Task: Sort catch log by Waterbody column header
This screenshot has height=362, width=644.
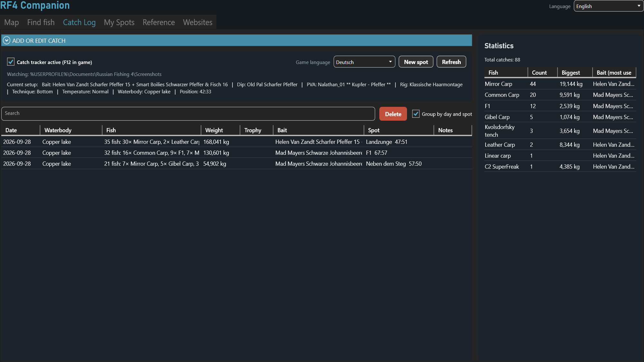Action: [71, 130]
